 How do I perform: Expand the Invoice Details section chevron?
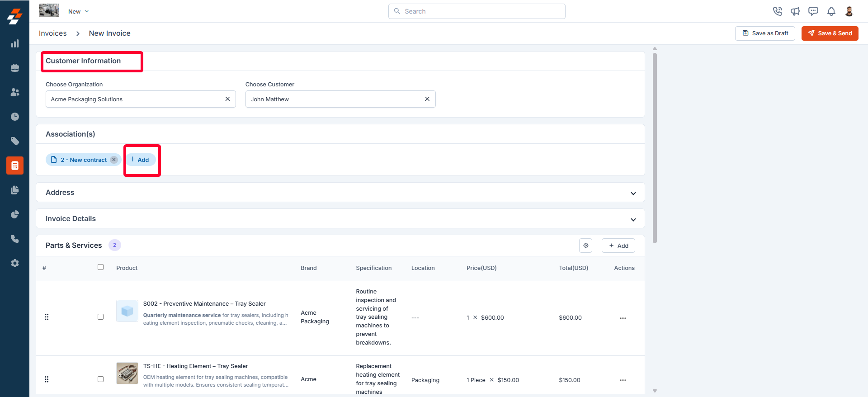pyautogui.click(x=633, y=219)
